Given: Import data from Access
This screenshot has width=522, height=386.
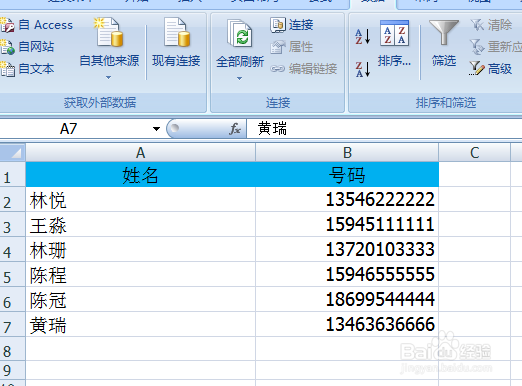Looking at the screenshot, I should [x=36, y=25].
